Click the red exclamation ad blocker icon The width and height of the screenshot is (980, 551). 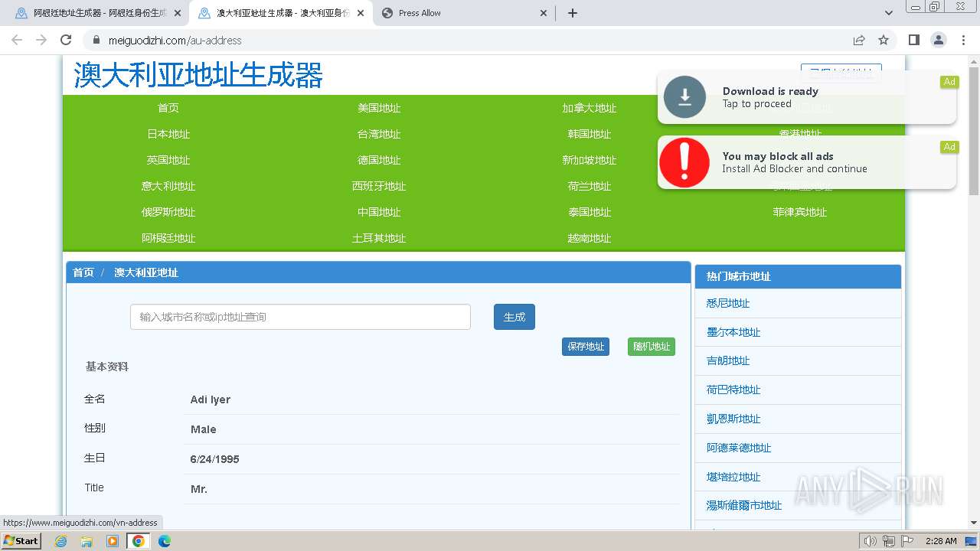click(x=684, y=162)
